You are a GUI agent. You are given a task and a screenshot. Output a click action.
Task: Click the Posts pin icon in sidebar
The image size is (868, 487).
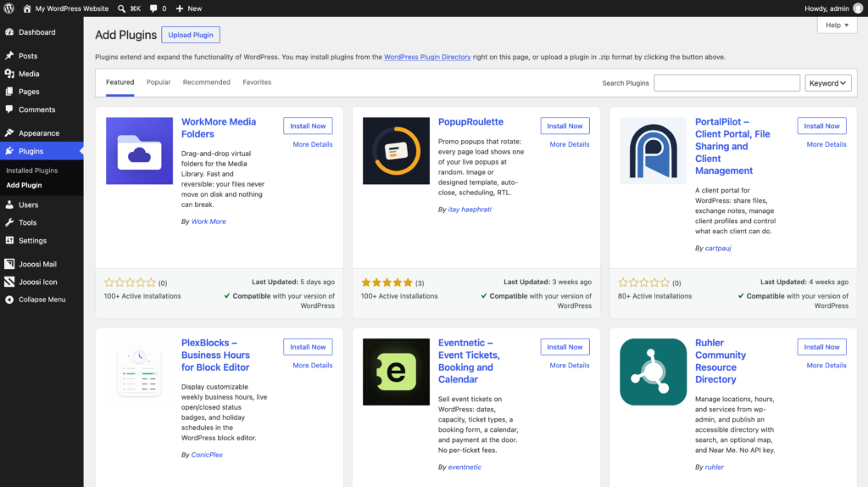click(x=9, y=55)
